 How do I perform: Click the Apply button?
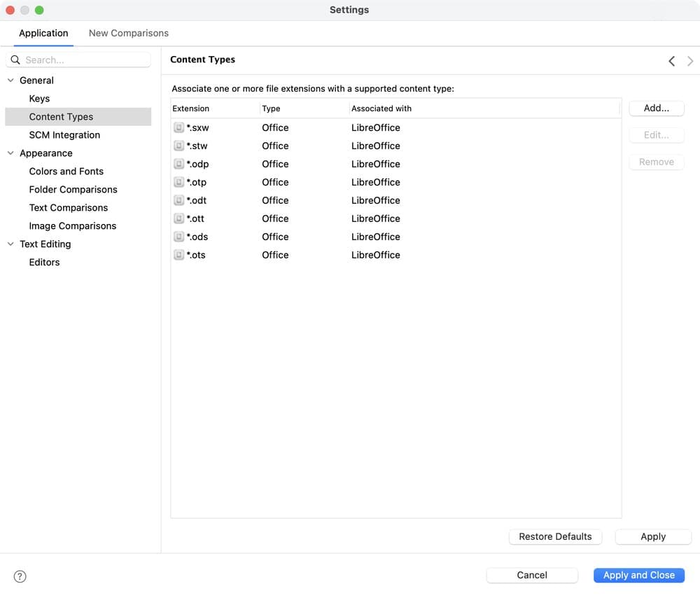pyautogui.click(x=653, y=536)
